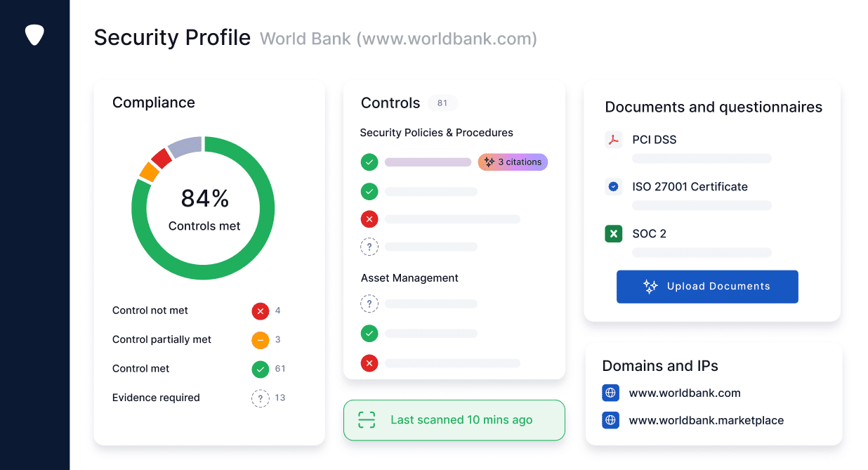Image resolution: width=868 pixels, height=470 pixels.
Task: Click the SOC 2 Excel file icon
Action: click(613, 234)
